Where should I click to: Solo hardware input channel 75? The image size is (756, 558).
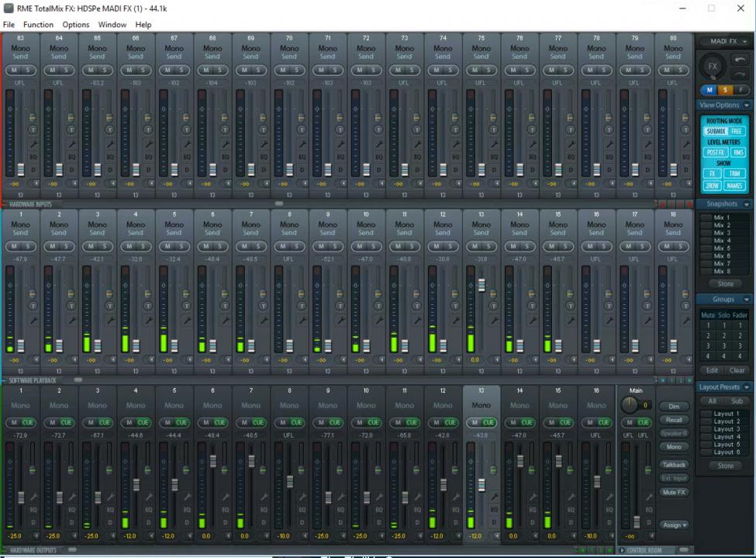click(488, 71)
